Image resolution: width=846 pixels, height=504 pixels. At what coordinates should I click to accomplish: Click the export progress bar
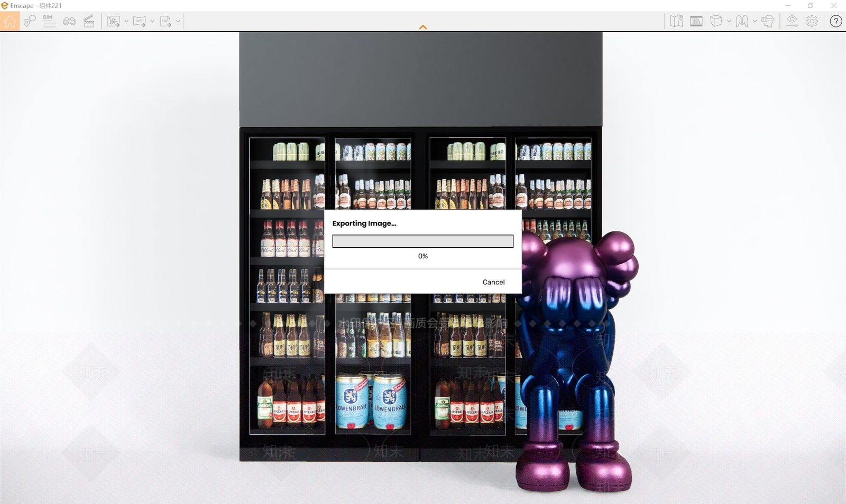[x=423, y=241]
